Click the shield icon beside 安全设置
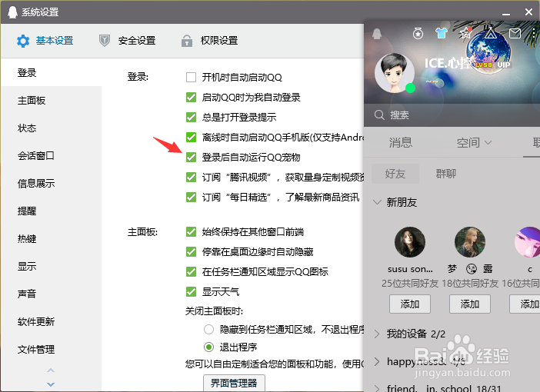540x392 pixels. 105,41
